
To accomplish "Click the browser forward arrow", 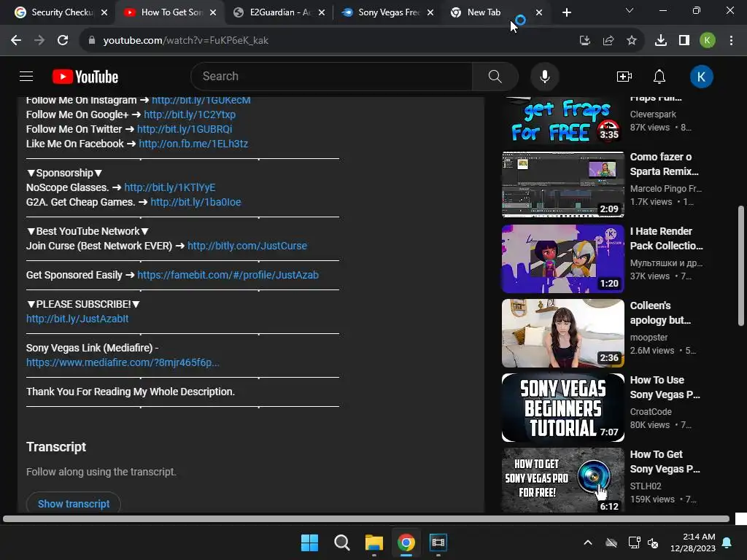I will click(39, 41).
